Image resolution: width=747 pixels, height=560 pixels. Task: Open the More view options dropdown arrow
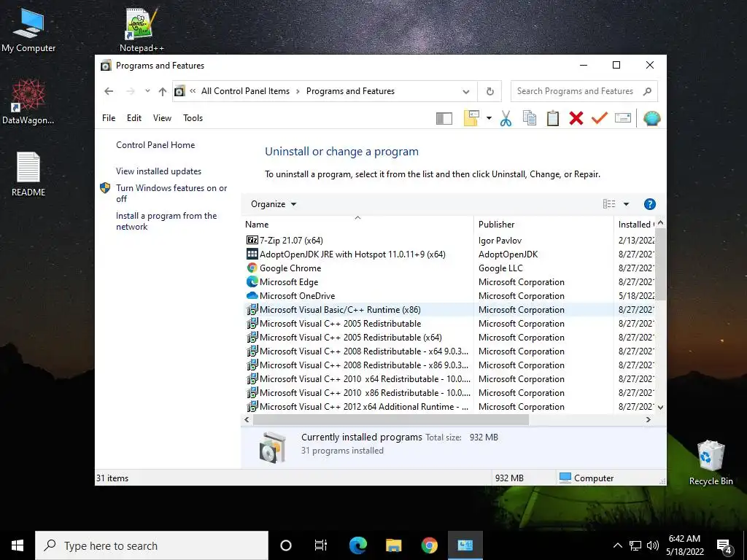click(626, 204)
